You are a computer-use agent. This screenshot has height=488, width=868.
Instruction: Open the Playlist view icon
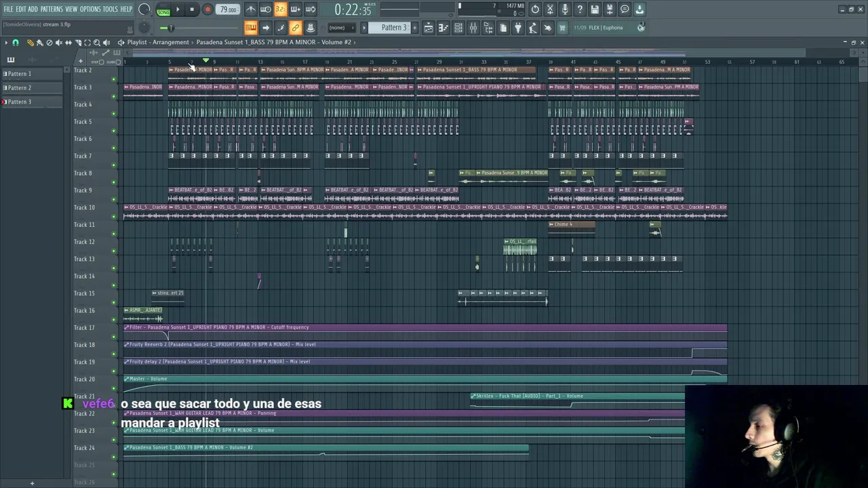pos(429,28)
